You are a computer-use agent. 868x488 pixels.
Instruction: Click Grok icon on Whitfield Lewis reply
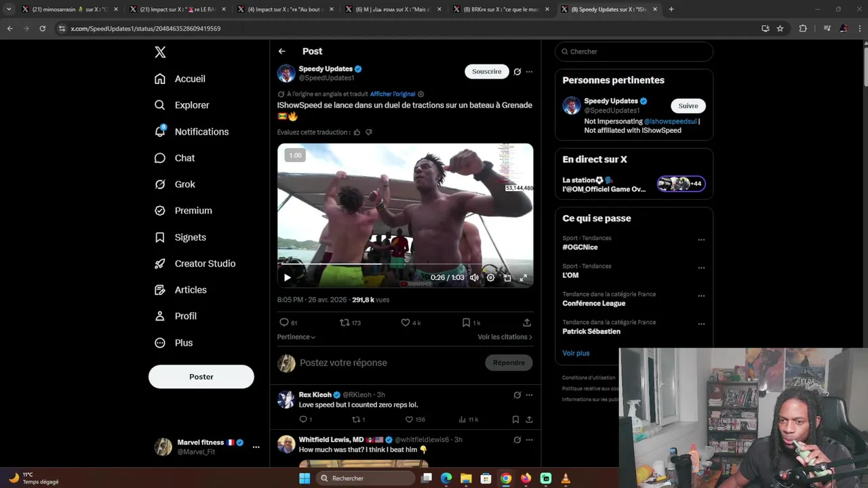pos(517,440)
